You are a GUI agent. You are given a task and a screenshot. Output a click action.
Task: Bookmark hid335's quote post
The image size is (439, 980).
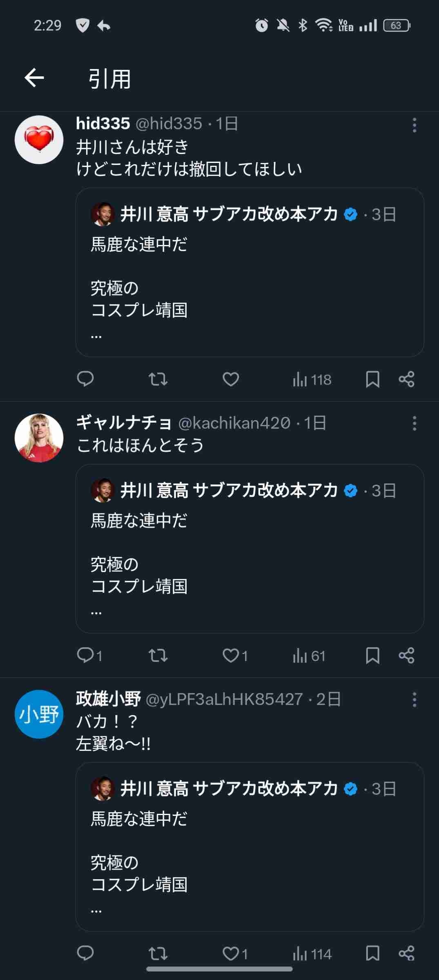tap(372, 379)
